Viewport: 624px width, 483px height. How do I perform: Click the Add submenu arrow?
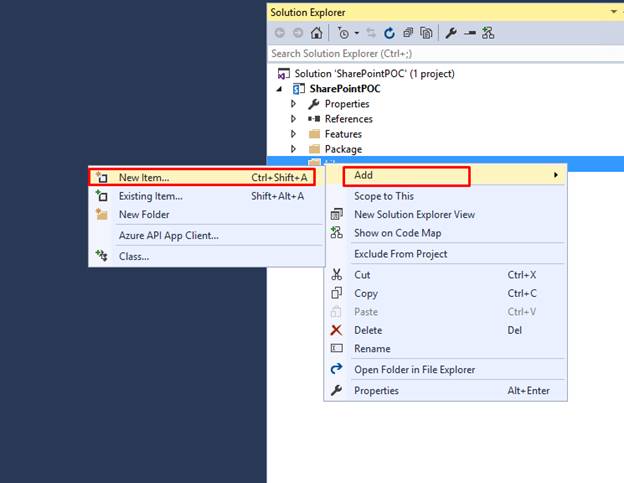(556, 175)
